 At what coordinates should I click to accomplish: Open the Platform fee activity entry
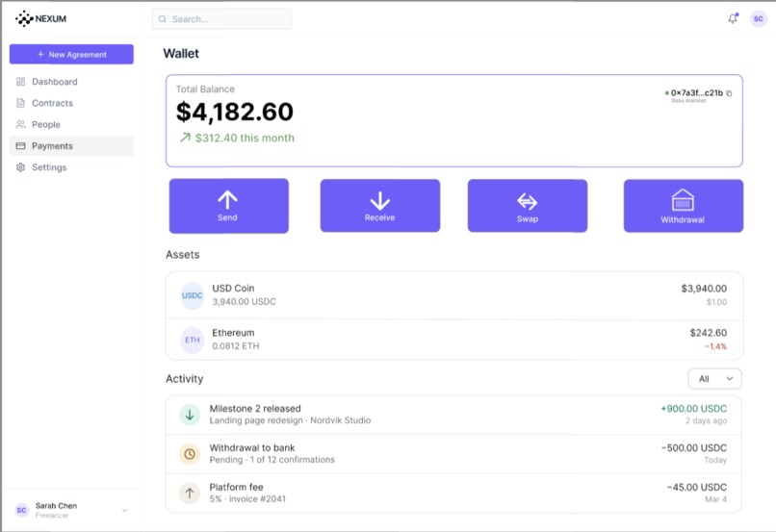[453, 493]
